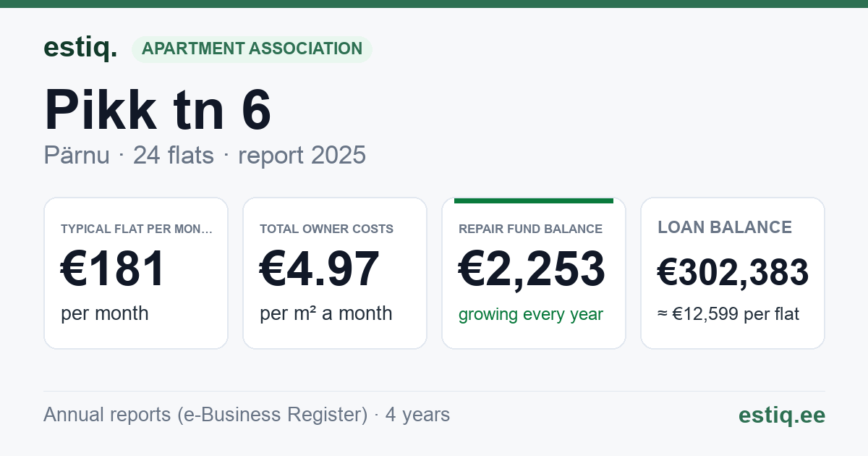Click REPAIR FUND BALANCE label

(531, 229)
